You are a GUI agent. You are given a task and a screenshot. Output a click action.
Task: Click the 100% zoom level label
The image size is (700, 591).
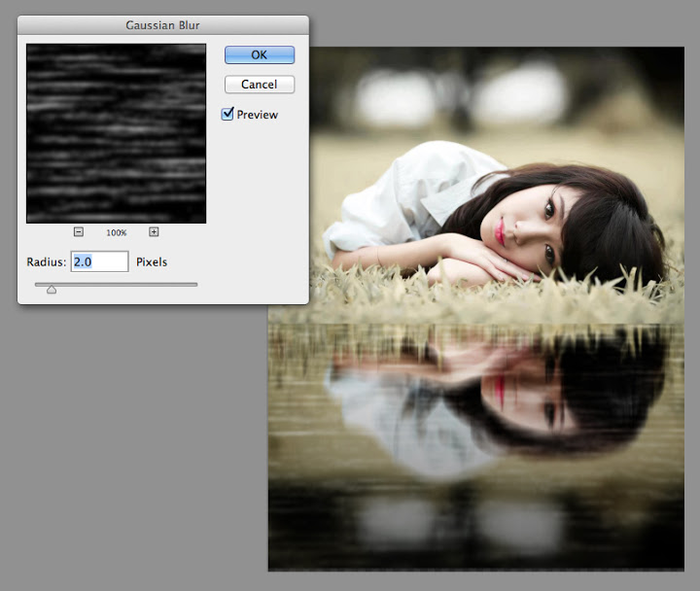tap(117, 233)
